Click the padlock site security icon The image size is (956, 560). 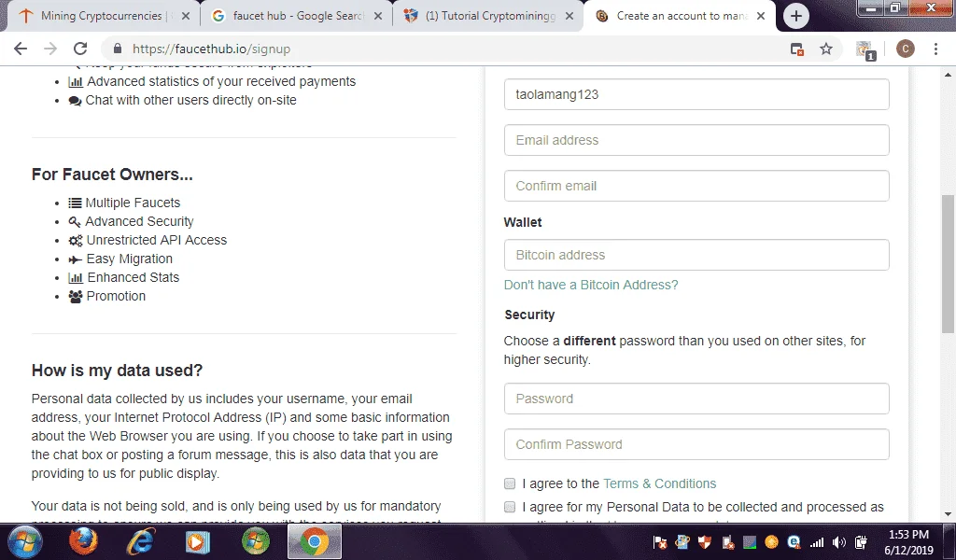pos(118,49)
